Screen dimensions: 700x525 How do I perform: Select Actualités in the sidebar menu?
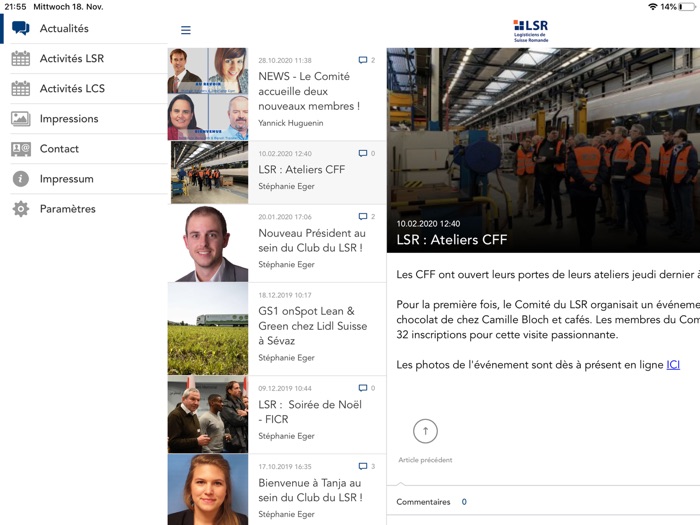(84, 29)
